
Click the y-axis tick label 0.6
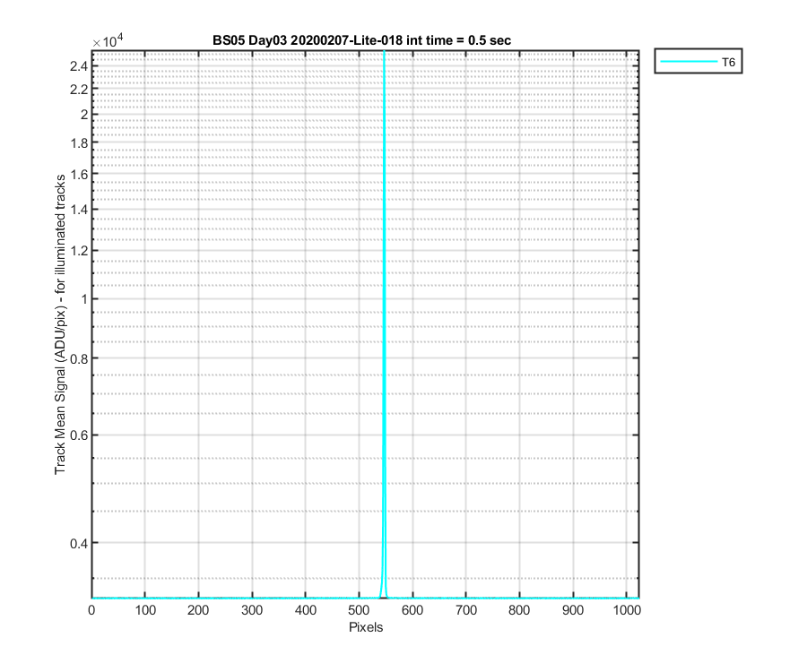[x=79, y=435]
